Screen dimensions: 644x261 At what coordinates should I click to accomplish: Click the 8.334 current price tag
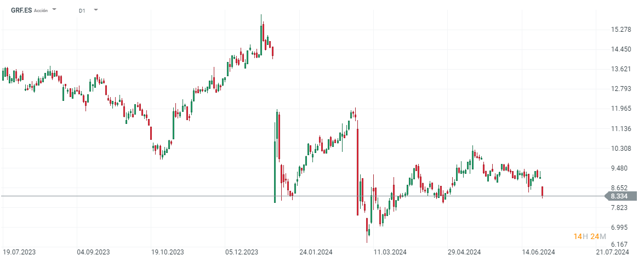[619, 196]
